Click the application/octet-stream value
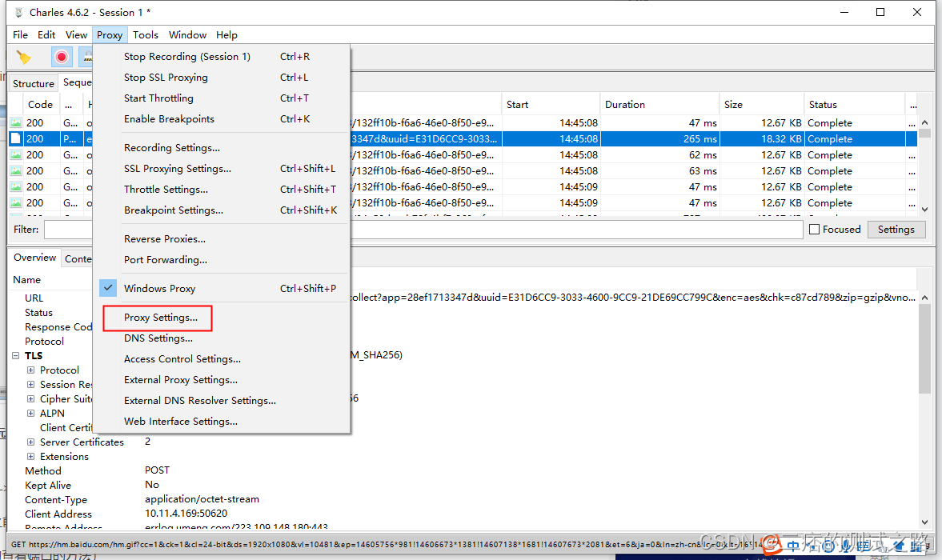 tap(202, 499)
